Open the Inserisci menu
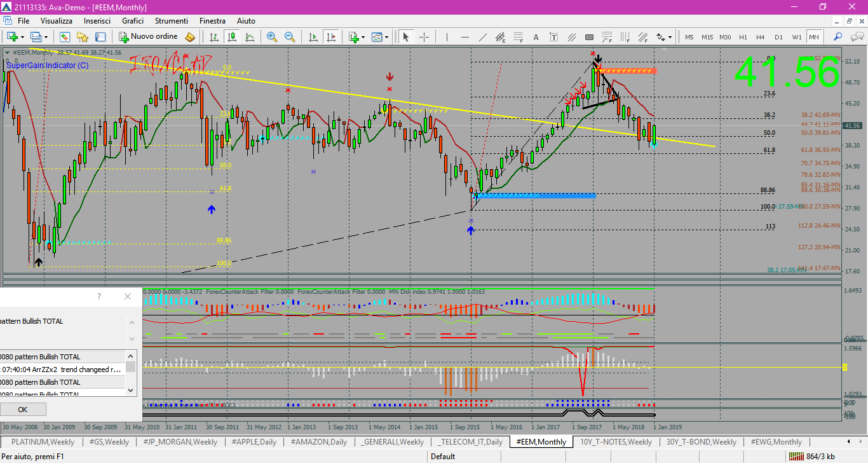This screenshot has height=463, width=868. tap(97, 21)
